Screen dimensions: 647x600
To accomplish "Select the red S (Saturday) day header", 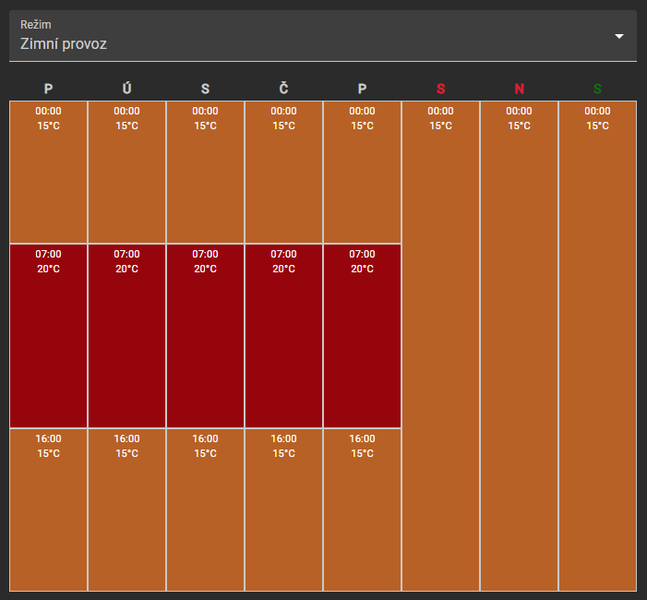I will point(441,89).
